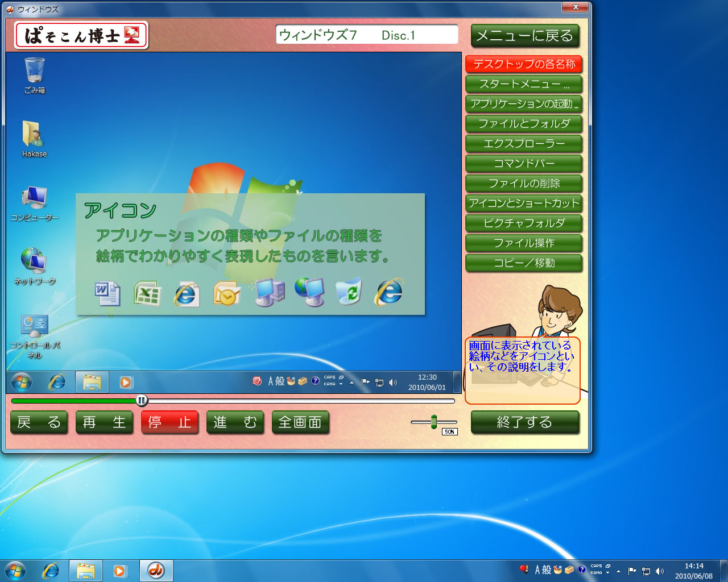Screen dimensions: 728x582
Task: Open Windows Explorer from the real taskbar
Action: 86,571
